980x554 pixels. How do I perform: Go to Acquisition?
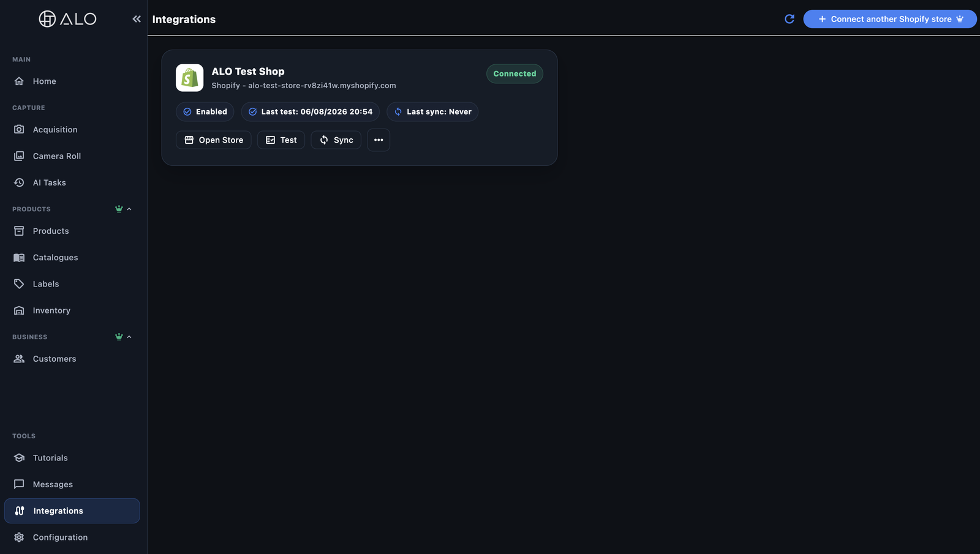pos(72,130)
